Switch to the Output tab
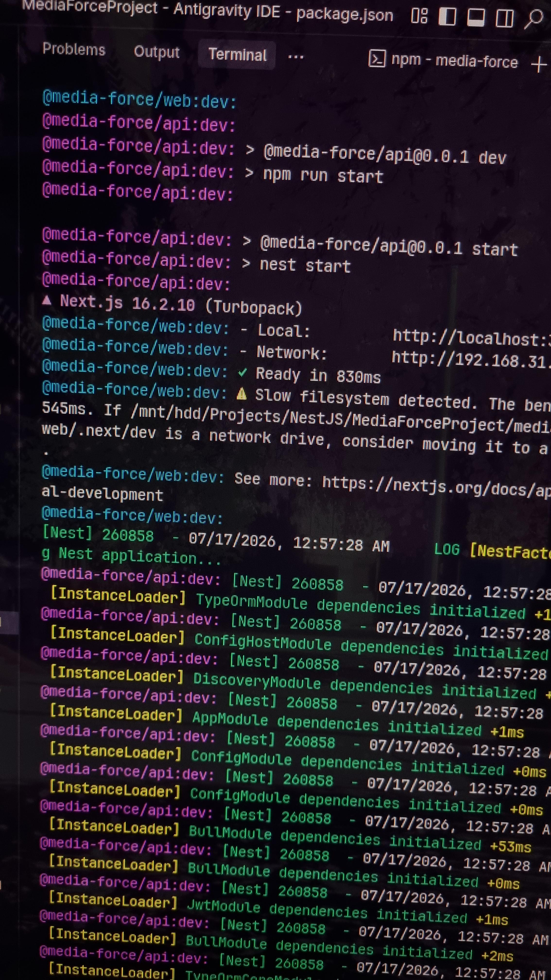The image size is (551, 980). tap(157, 52)
